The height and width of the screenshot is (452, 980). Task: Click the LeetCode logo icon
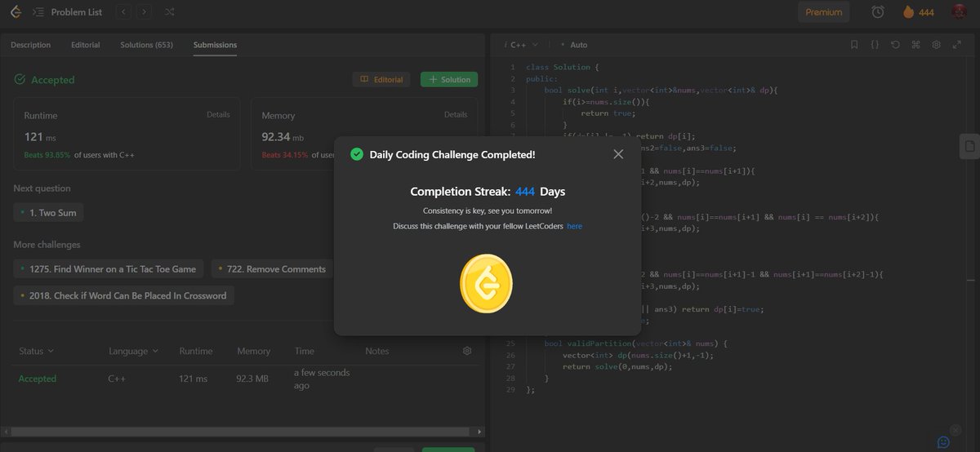(16, 12)
